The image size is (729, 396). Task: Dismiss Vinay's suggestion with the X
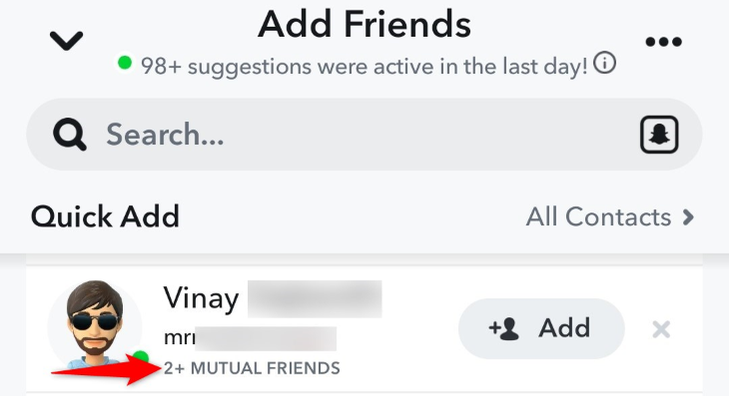pyautogui.click(x=661, y=330)
